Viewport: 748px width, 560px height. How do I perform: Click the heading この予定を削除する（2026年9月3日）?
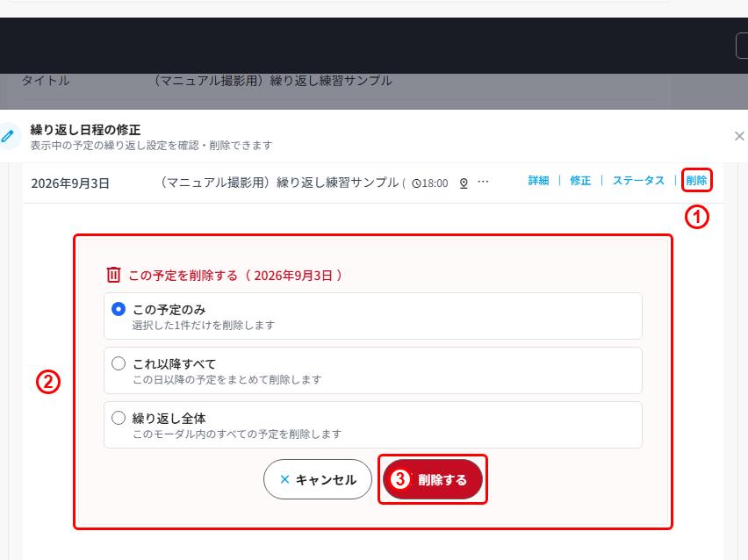pyautogui.click(x=235, y=276)
